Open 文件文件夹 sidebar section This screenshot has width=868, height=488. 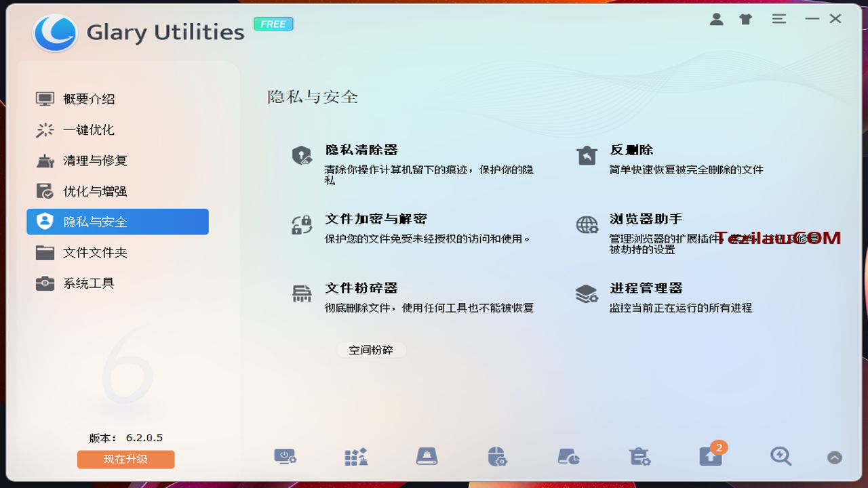click(x=117, y=253)
